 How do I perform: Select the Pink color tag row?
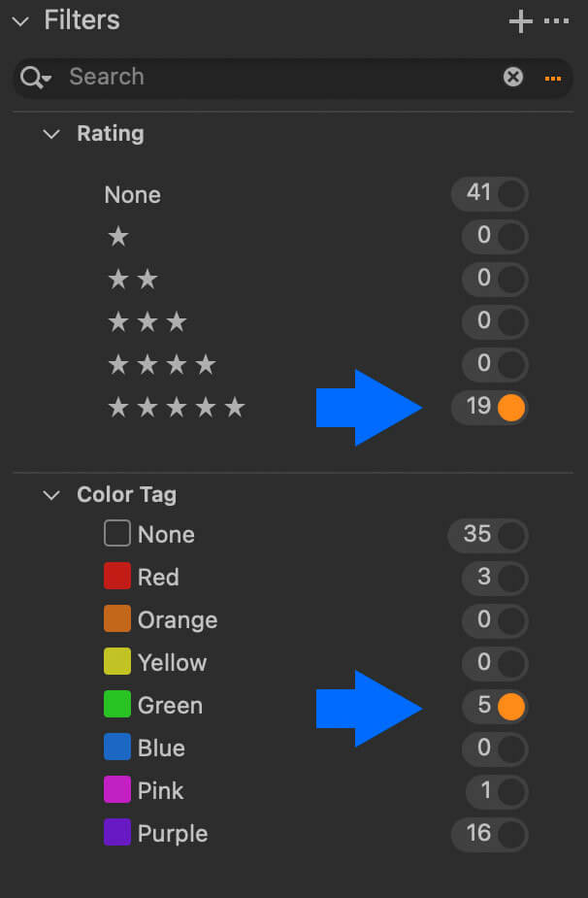click(x=160, y=791)
